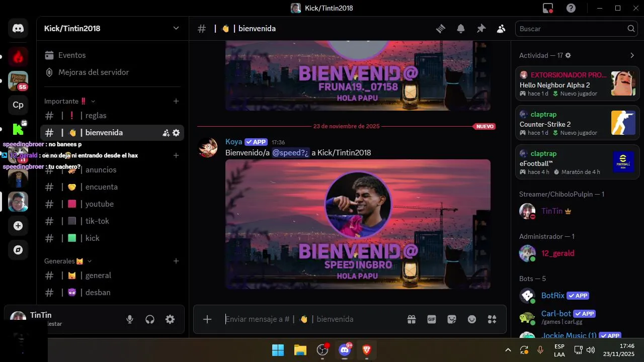Open the Cp server icon
Image resolution: width=644 pixels, height=362 pixels.
pos(18,105)
